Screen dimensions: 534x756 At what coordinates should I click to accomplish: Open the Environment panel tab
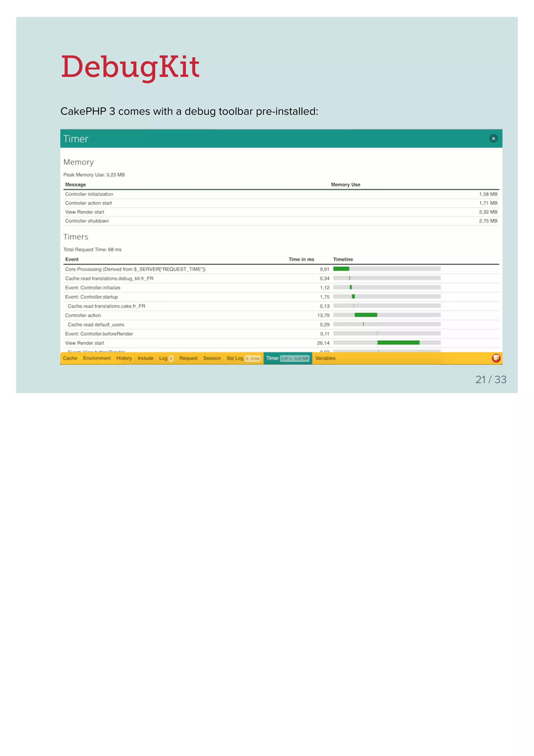(97, 358)
